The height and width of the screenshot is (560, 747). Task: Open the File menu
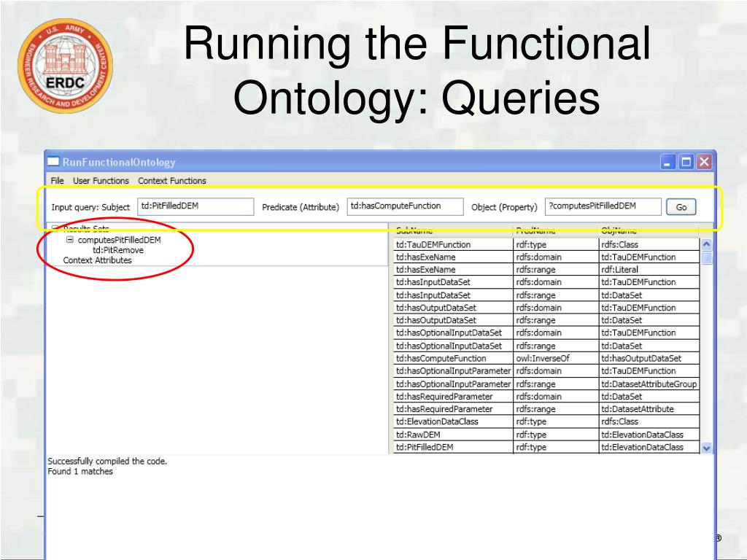57,181
